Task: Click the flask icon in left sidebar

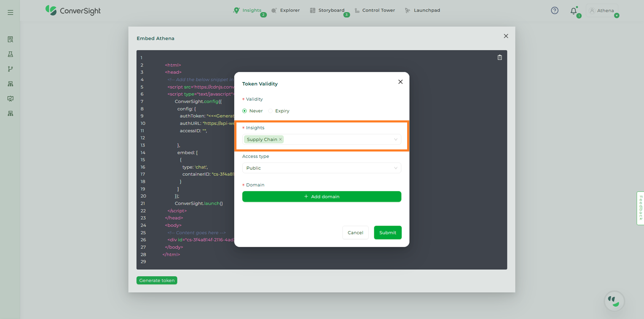Action: [11, 54]
